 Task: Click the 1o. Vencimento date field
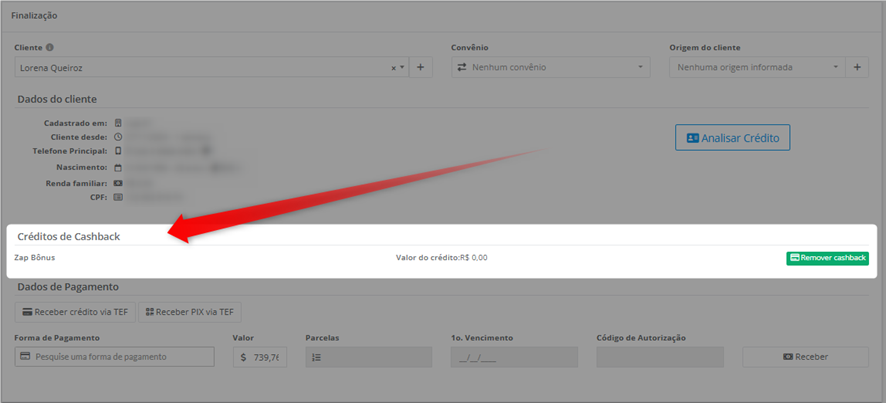pyautogui.click(x=514, y=357)
